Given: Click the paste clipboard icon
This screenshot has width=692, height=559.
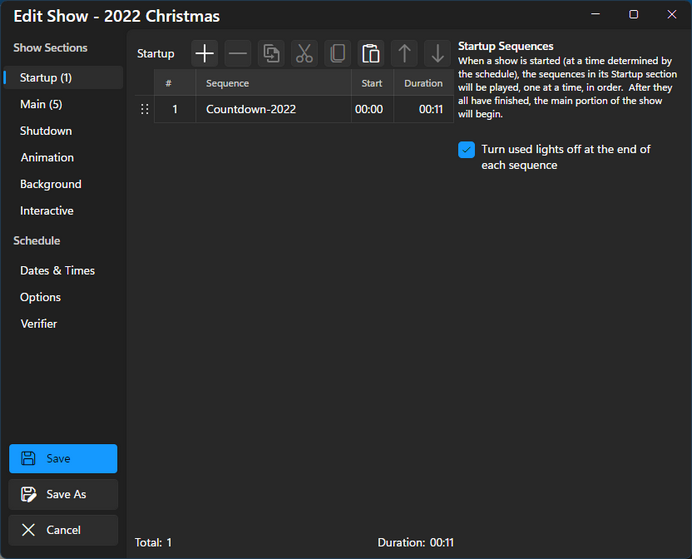Looking at the screenshot, I should (x=371, y=54).
